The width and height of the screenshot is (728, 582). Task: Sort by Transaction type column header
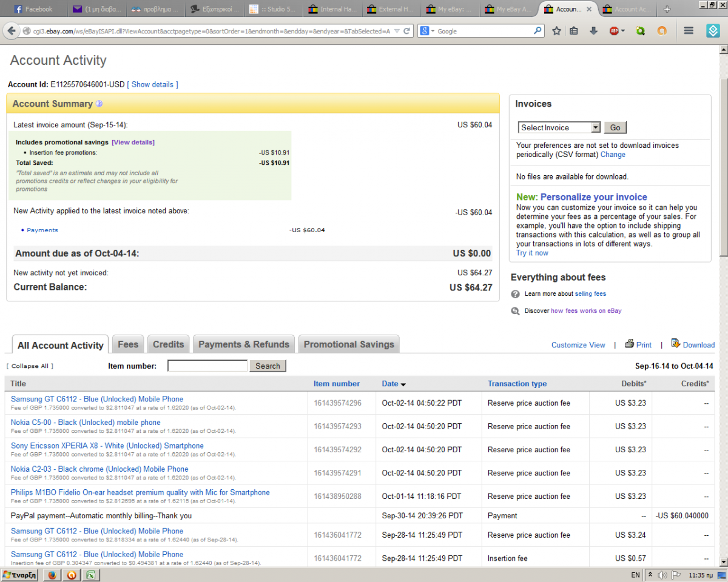tap(517, 384)
